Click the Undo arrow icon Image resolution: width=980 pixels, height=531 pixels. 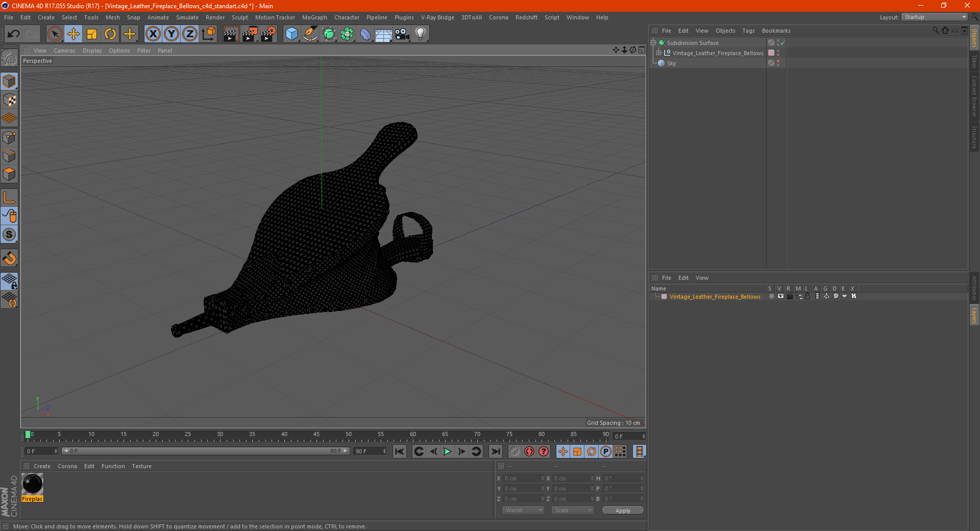14,34
